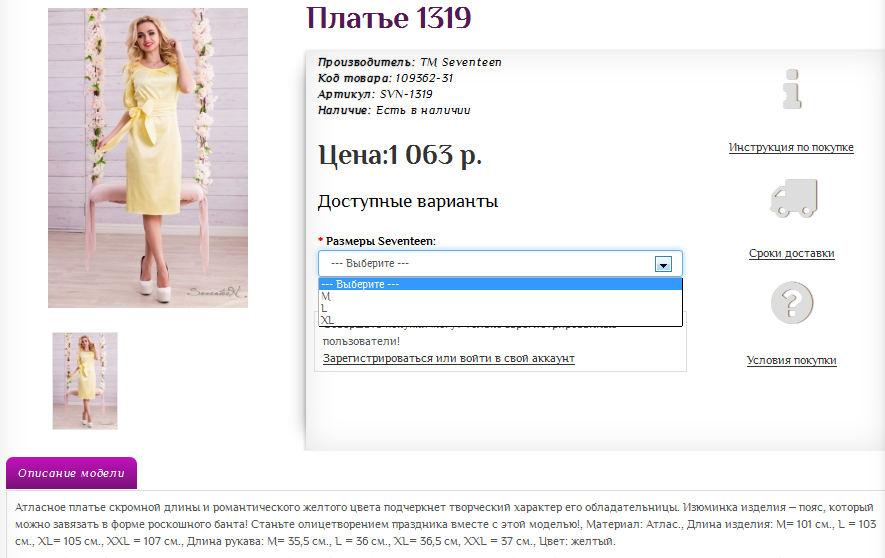The image size is (885, 558).
Task: Click the 'Платье 1319' product title
Action: [x=388, y=18]
